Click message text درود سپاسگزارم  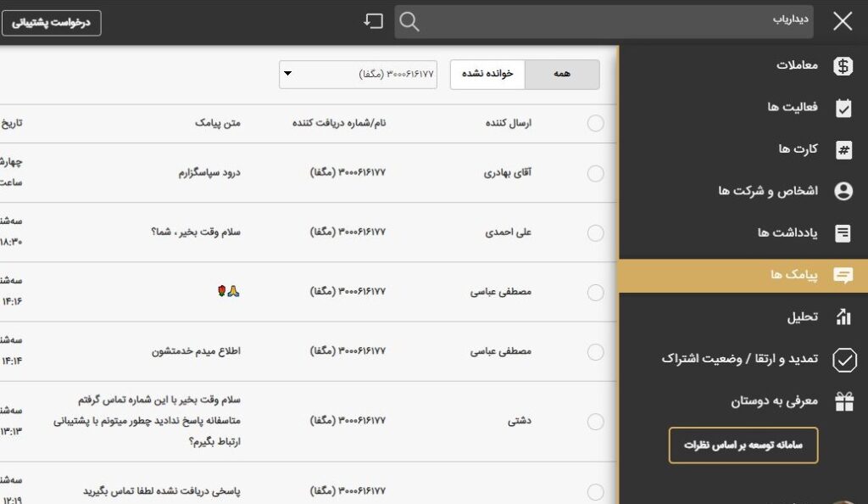point(209,173)
